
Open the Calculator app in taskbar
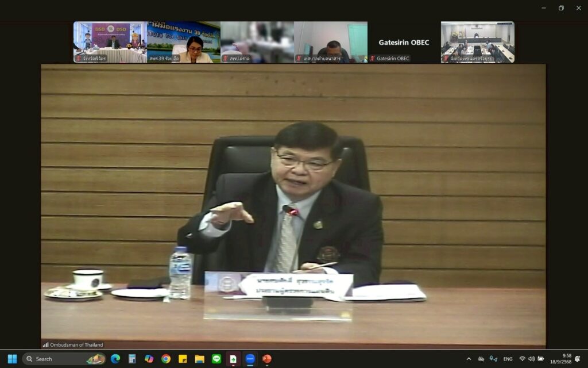click(132, 359)
